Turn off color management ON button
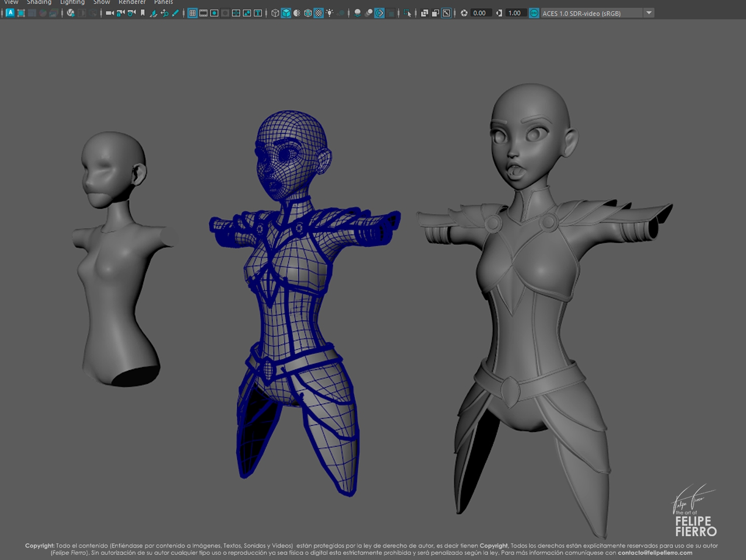 pos(534,13)
